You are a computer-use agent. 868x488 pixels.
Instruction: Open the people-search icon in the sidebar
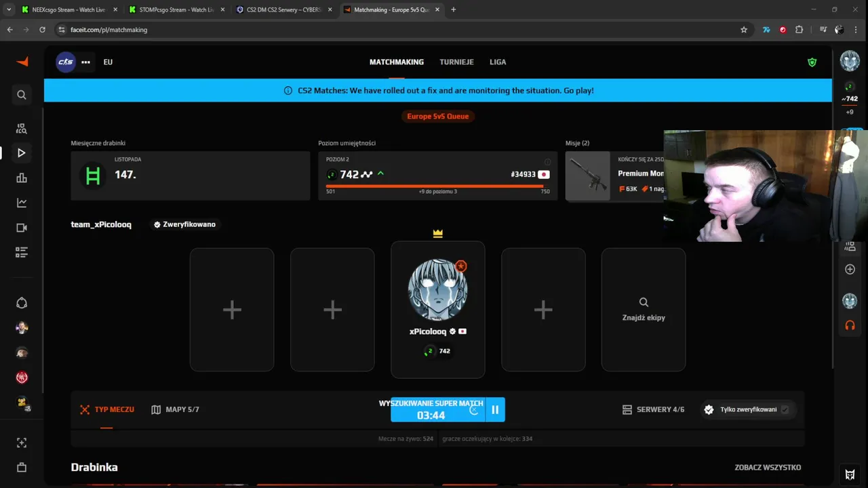(22, 129)
